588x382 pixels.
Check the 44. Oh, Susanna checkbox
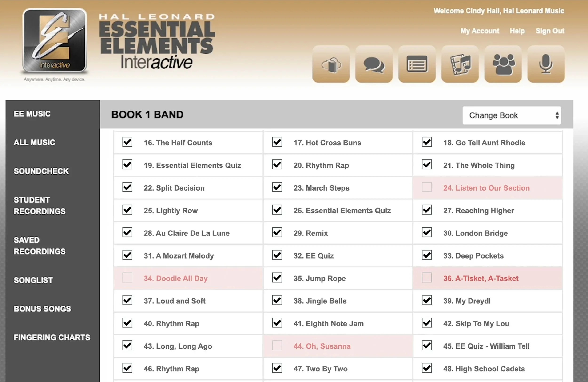pos(277,346)
